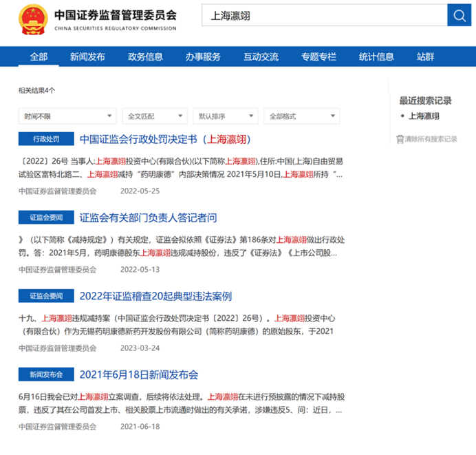
Task: Click the 证监会要闻 tag above the 2022-05-13 result
Action: [x=46, y=217]
